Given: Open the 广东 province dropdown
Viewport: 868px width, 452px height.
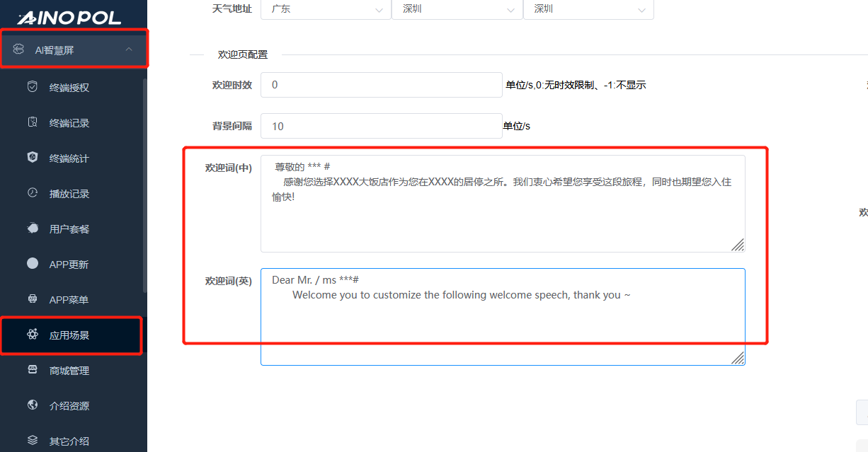Looking at the screenshot, I should click(325, 9).
